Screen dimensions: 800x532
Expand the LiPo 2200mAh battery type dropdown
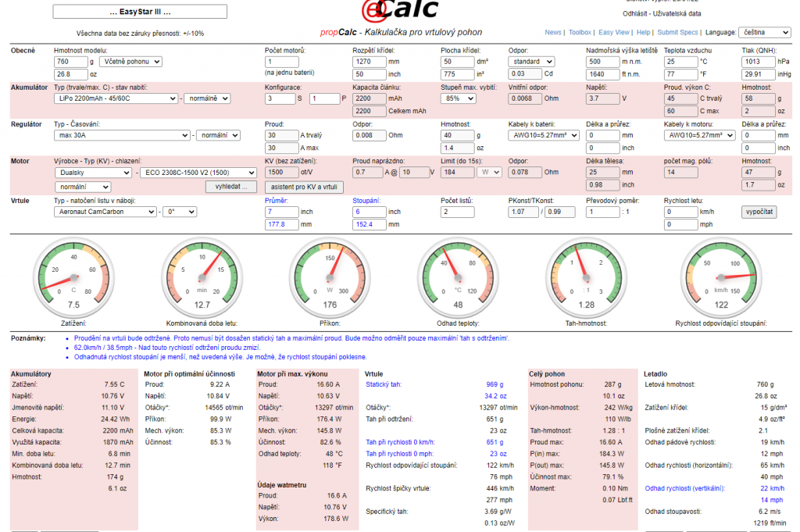[x=116, y=98]
